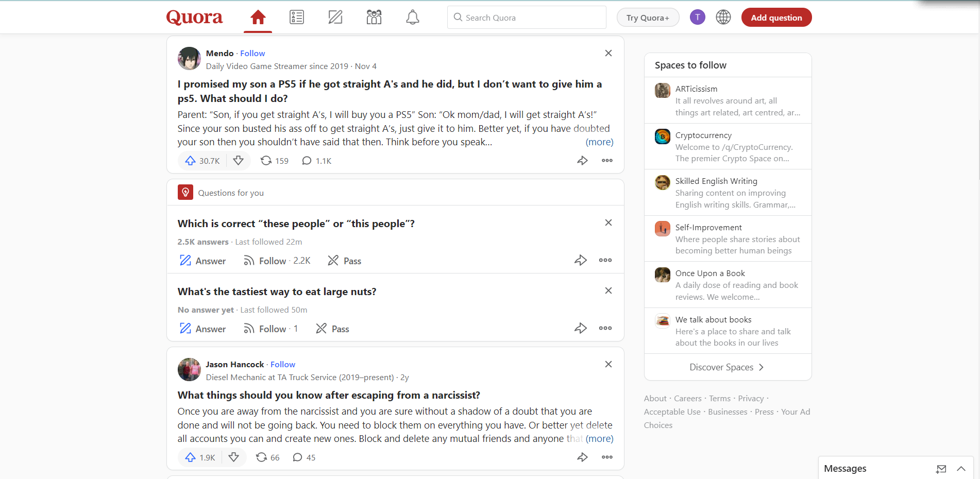Share the 'large nuts' question
Screen dimensions: 980x479
(x=581, y=328)
